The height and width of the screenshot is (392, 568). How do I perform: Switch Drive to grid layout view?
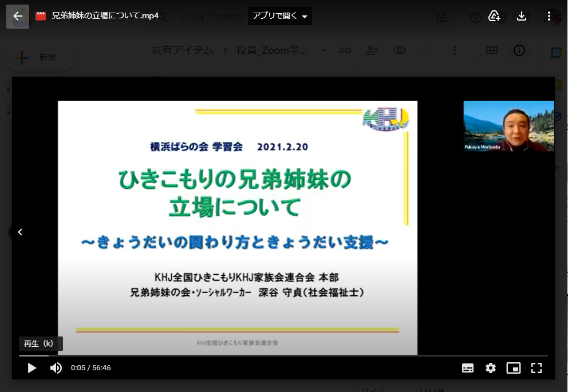492,50
